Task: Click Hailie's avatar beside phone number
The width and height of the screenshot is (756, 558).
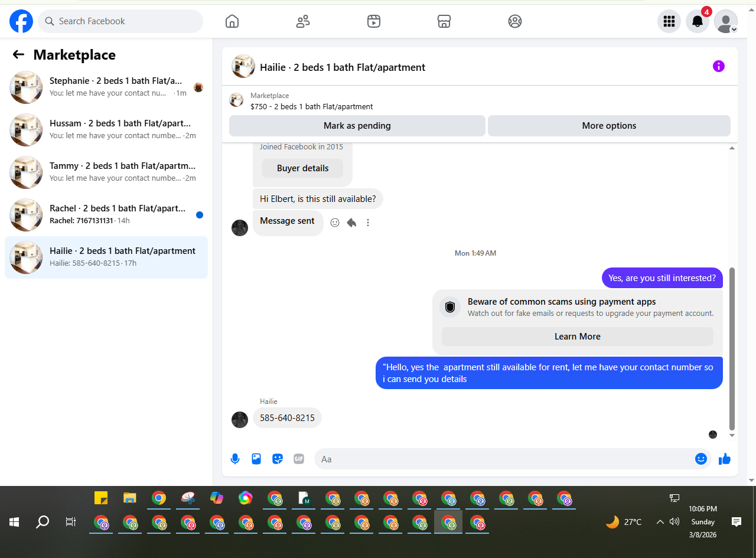Action: coord(240,420)
